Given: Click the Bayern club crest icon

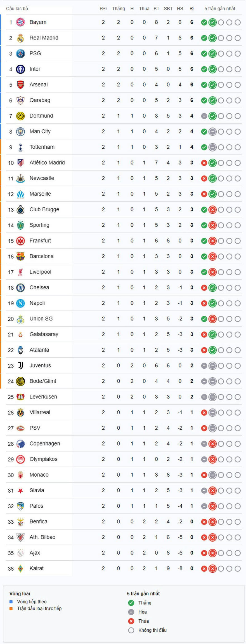Looking at the screenshot, I should pos(20,22).
